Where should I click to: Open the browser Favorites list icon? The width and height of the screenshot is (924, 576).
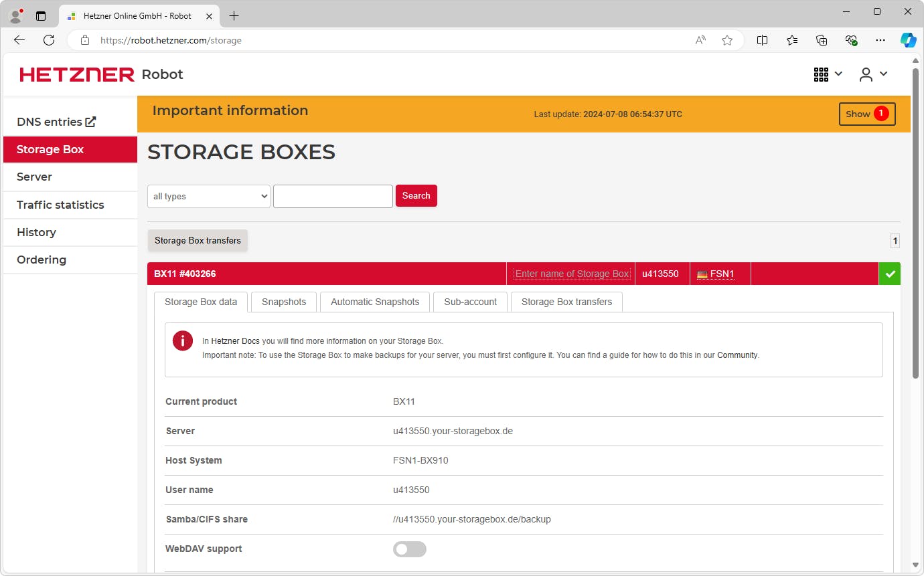click(792, 40)
